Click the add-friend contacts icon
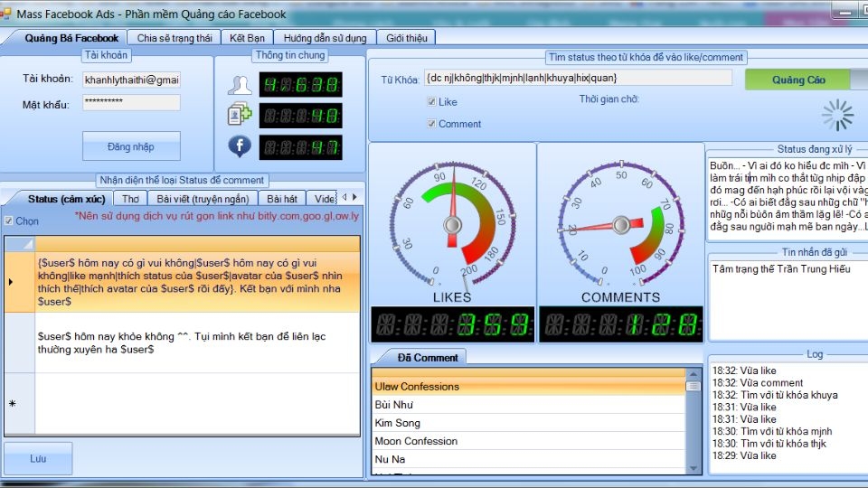 [x=239, y=115]
